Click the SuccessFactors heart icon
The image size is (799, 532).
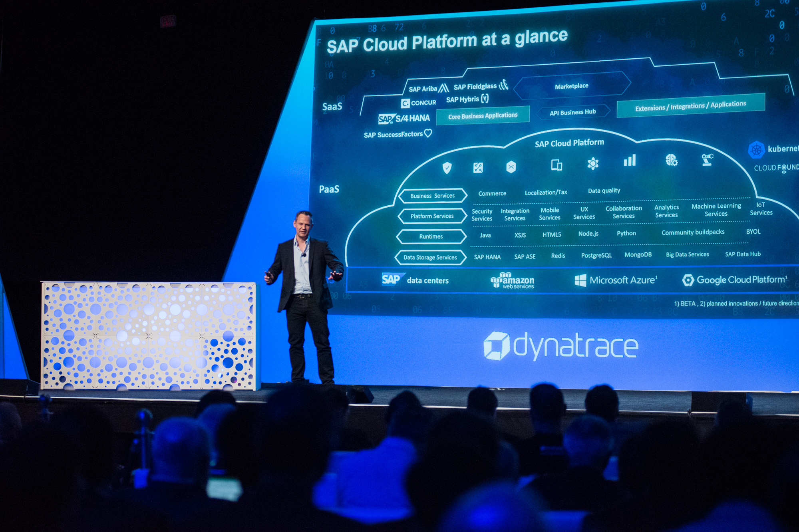coord(428,133)
